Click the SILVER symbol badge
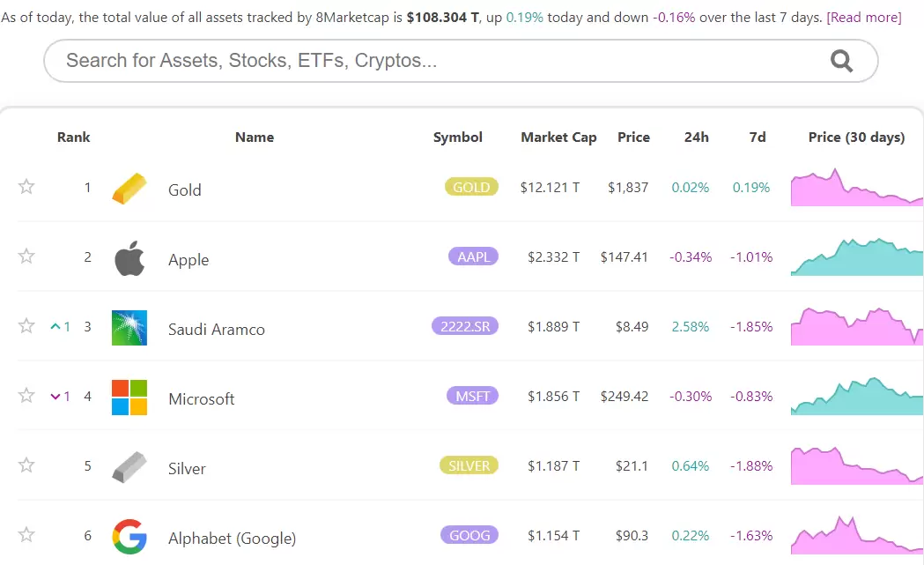 (469, 465)
